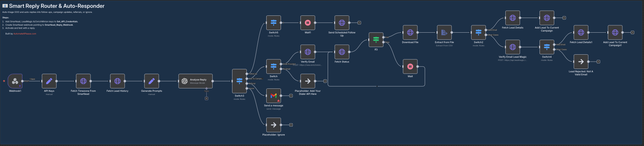Click the 'Smartlead_Reply_Webhook' step text
This screenshot has width=644, height=146.
click(x=58, y=25)
